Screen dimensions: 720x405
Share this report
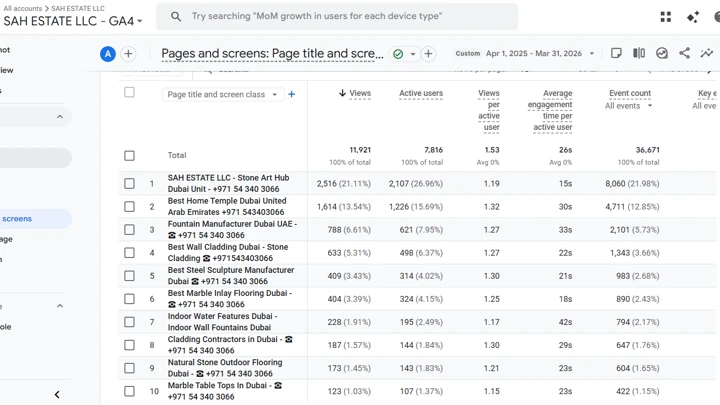coord(684,53)
